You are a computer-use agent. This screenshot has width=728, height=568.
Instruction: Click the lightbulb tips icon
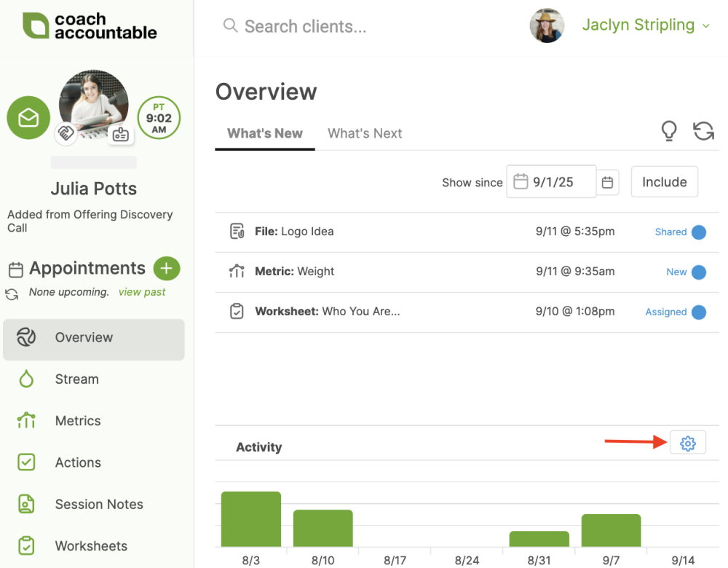pos(668,131)
